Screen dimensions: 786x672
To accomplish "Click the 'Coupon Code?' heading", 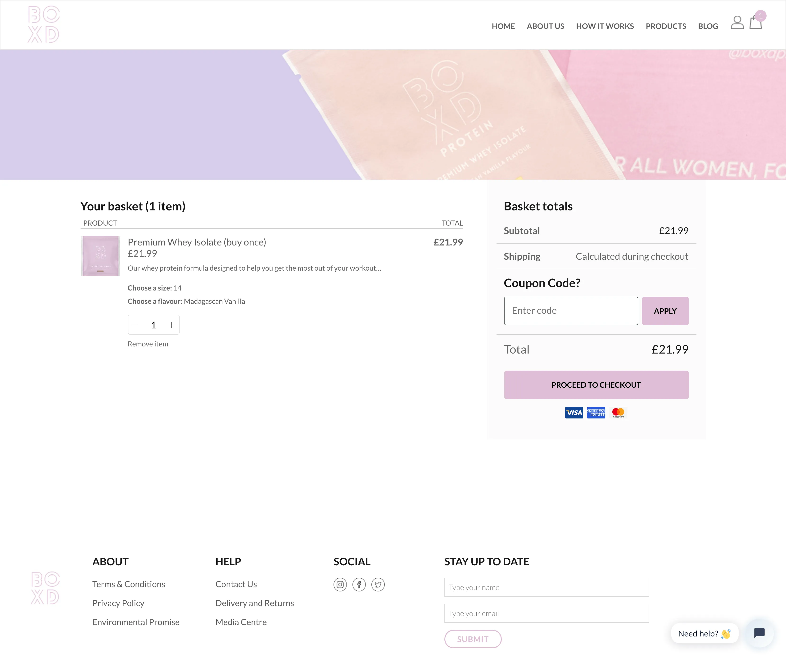I will 542,283.
